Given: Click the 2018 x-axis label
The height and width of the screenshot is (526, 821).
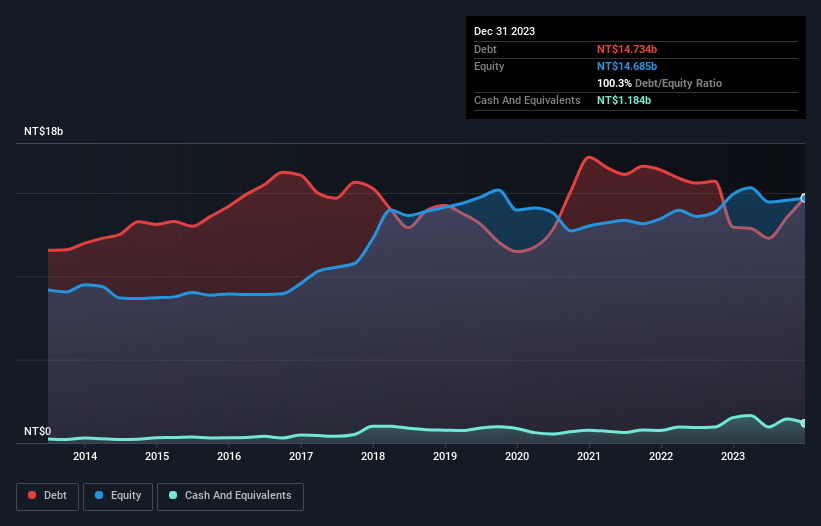Looking at the screenshot, I should coord(373,456).
